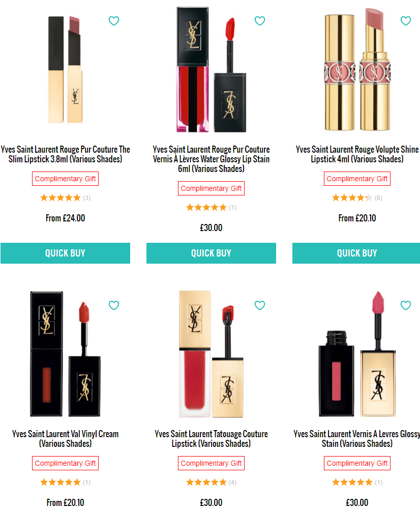Image resolution: width=420 pixels, height=510 pixels.
Task: Open Vernis À Lèvres Water Glossy title
Action: pos(211,159)
